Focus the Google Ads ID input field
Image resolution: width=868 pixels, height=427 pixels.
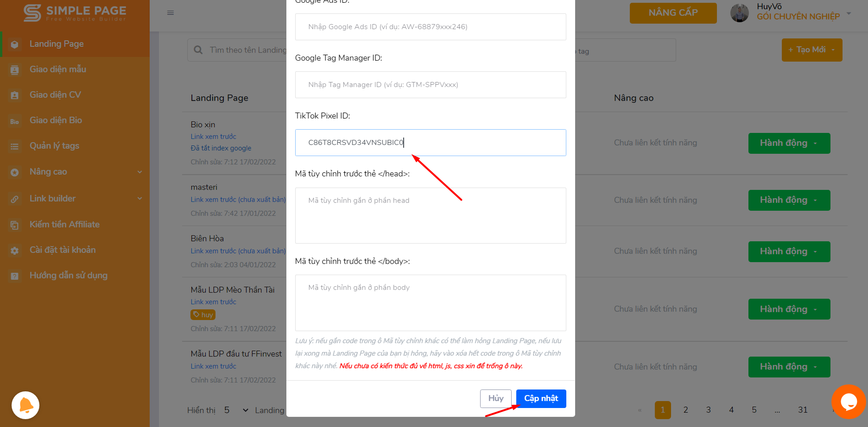[431, 27]
